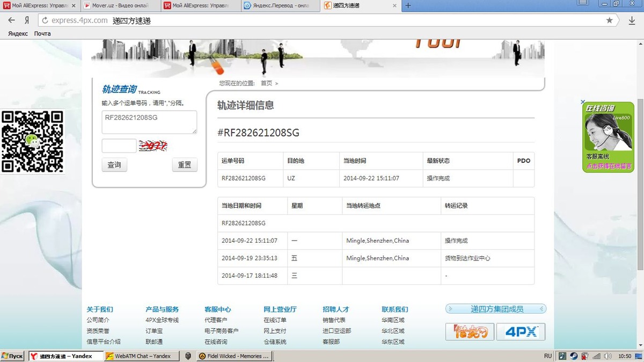Open the 4PX全球专线 footer link
Viewport: 644px width, 362px height.
tap(162, 320)
